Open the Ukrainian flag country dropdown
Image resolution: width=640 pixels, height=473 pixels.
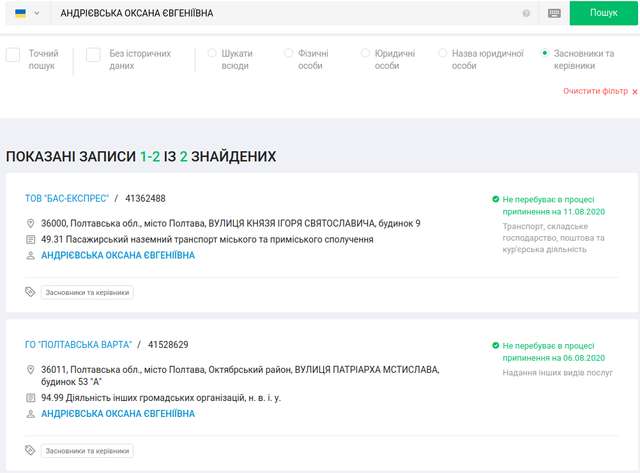tap(26, 13)
